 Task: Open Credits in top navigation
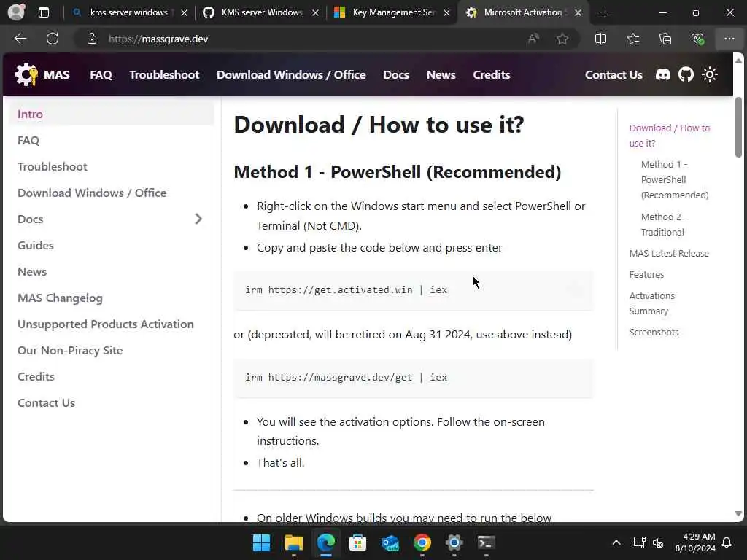pos(492,75)
